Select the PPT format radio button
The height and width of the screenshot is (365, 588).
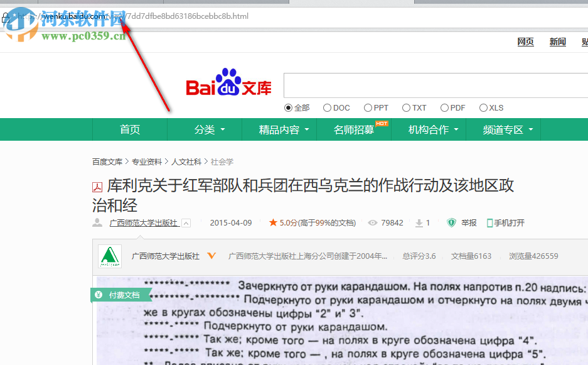[x=368, y=108]
